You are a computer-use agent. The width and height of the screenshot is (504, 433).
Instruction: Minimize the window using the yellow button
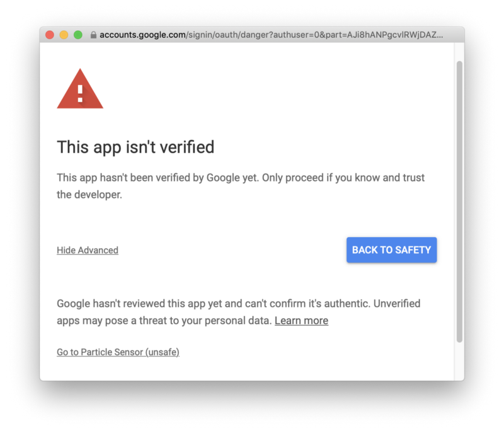click(64, 35)
